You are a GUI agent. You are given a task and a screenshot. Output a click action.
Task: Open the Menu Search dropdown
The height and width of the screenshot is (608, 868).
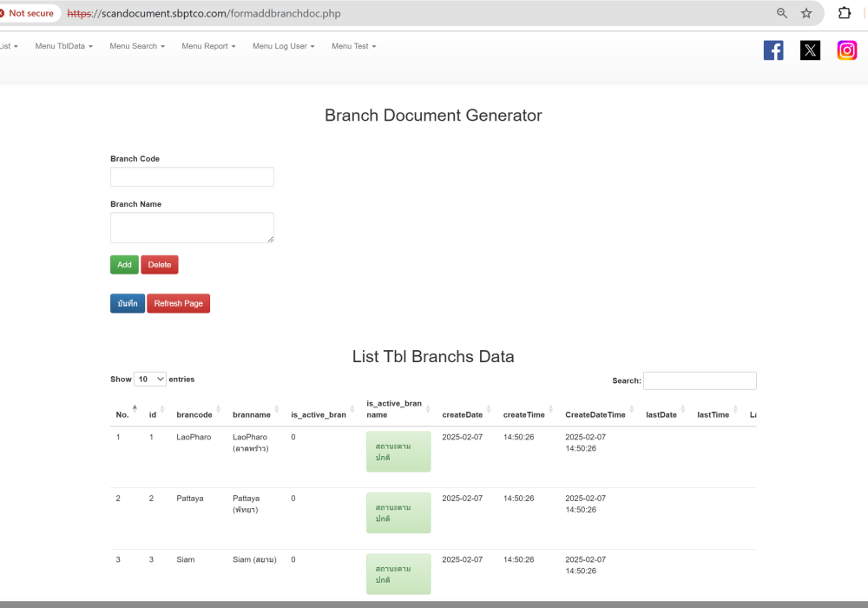point(137,46)
